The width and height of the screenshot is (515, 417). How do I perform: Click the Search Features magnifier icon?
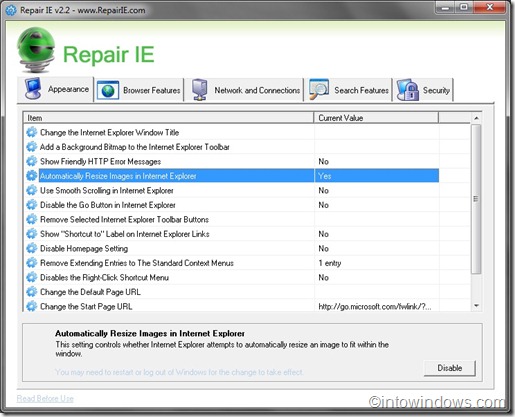pos(319,89)
